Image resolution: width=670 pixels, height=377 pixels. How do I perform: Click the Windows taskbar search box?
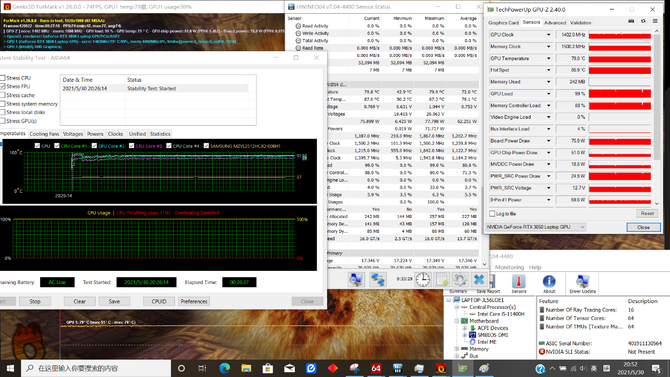pos(96,368)
